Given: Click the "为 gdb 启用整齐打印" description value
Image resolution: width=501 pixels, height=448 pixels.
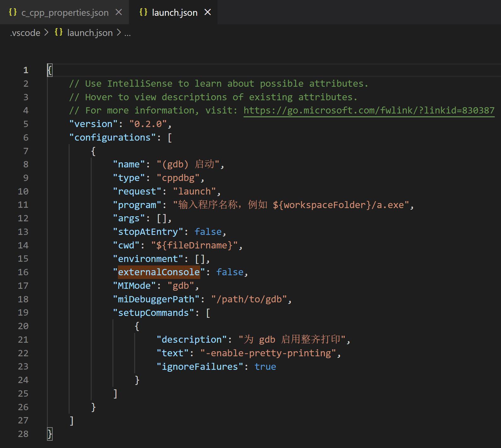Looking at the screenshot, I should [x=292, y=340].
